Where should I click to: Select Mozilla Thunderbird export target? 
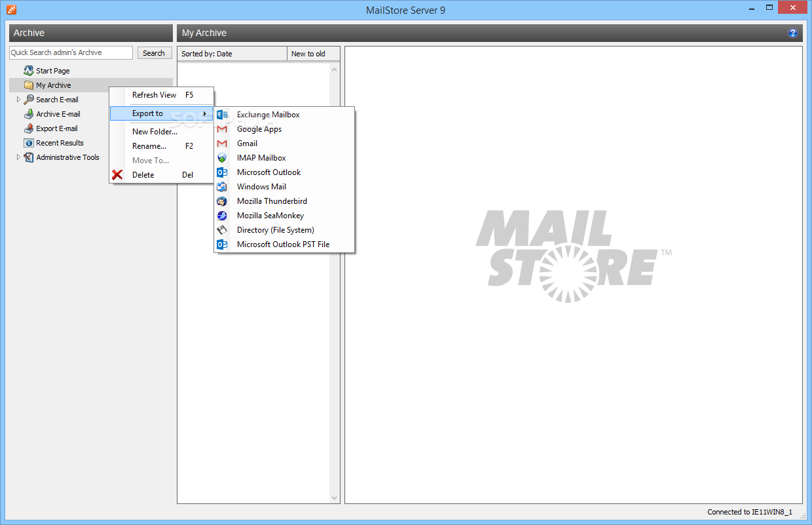coord(285,201)
